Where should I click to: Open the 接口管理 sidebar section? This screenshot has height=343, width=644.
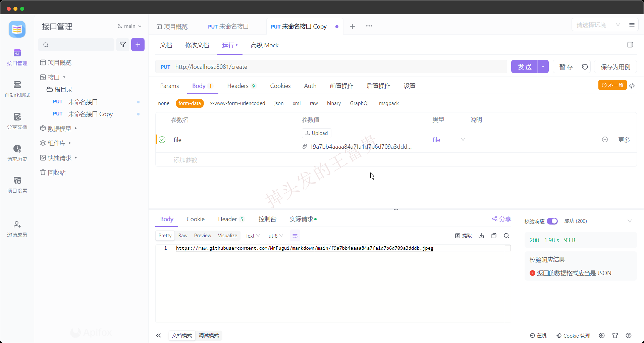point(17,57)
